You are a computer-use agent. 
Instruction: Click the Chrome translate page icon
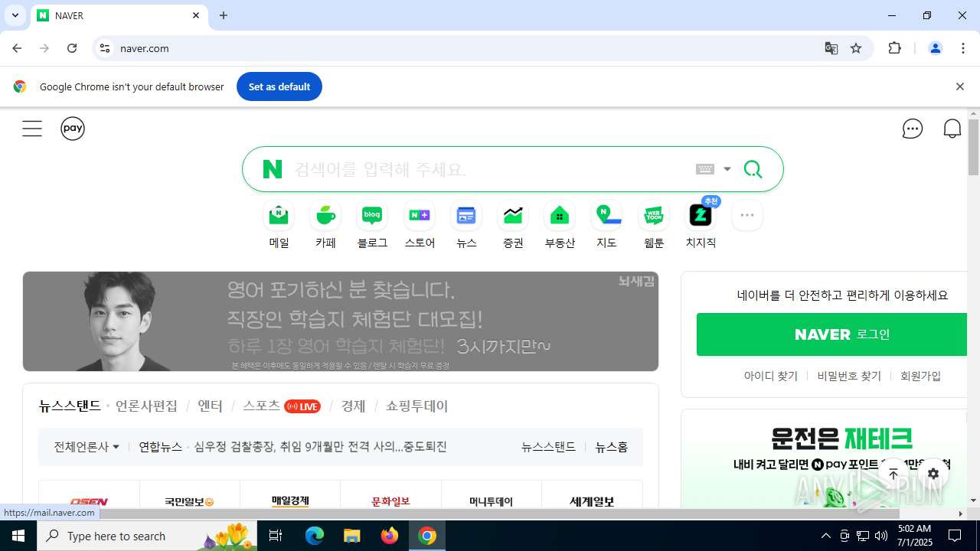pyautogui.click(x=831, y=48)
